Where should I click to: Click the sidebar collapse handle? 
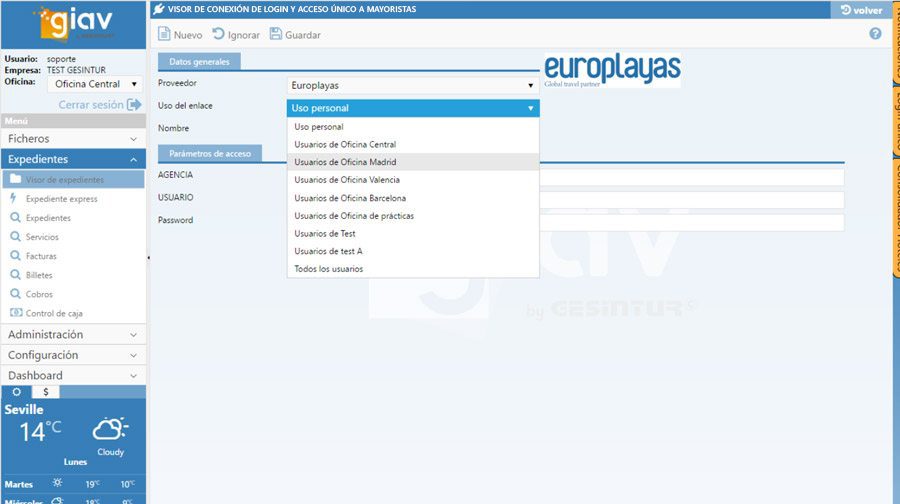coord(149,258)
